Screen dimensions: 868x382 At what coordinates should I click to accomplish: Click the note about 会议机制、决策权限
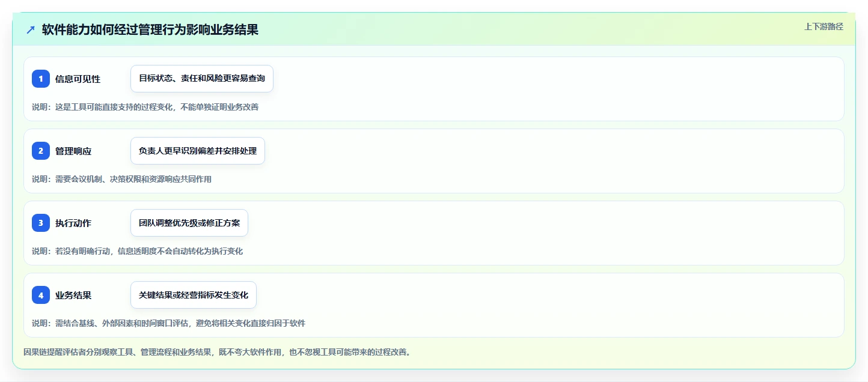121,179
